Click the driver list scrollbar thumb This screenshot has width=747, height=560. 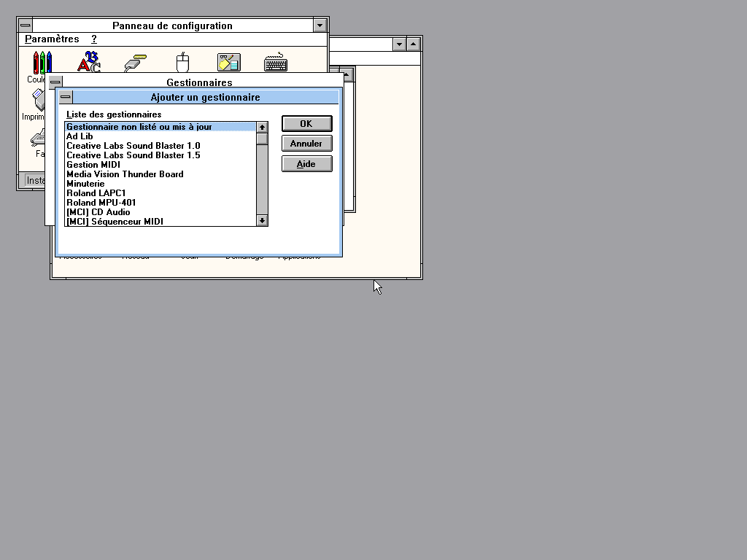262,139
